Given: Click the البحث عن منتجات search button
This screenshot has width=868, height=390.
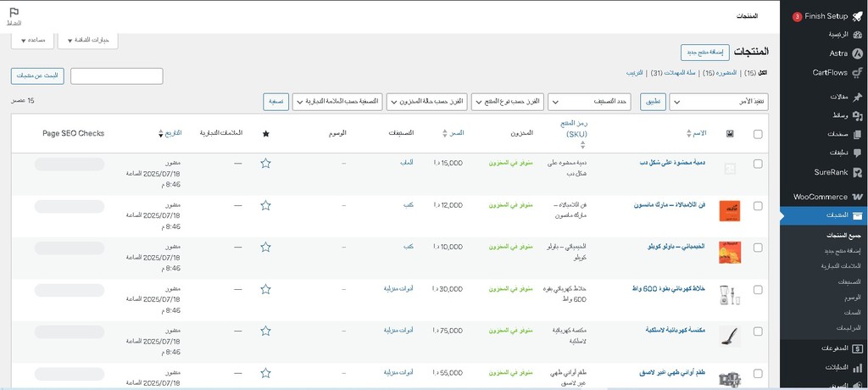Looking at the screenshot, I should [x=37, y=76].
